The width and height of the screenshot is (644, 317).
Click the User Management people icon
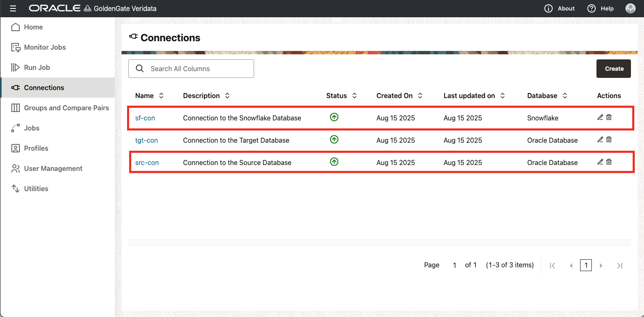pyautogui.click(x=16, y=168)
